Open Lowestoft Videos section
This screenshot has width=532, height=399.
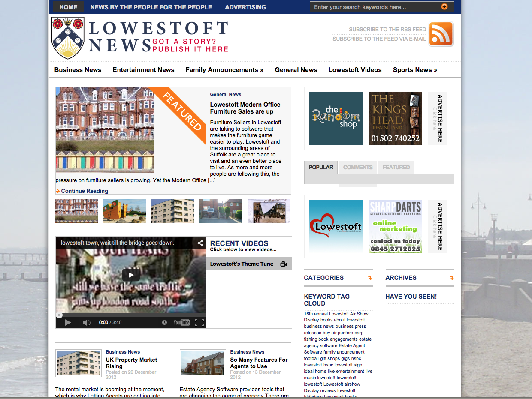pyautogui.click(x=355, y=70)
